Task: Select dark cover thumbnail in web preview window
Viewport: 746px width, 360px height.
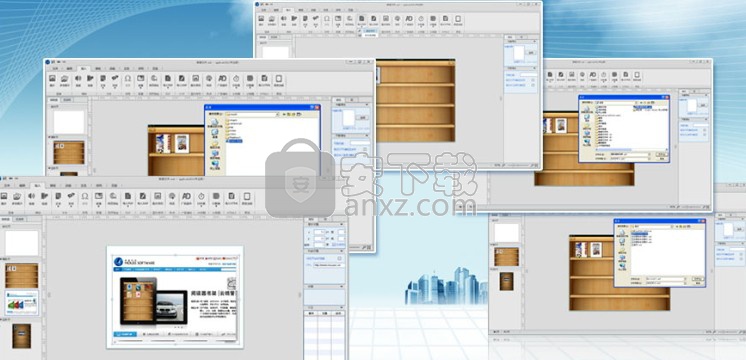Action: coord(21,336)
